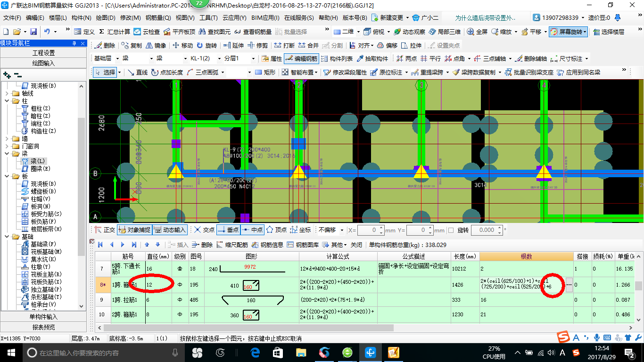Select the 修剪 trim tool
Image resolution: width=644 pixels, height=362 pixels.
[x=258, y=45]
